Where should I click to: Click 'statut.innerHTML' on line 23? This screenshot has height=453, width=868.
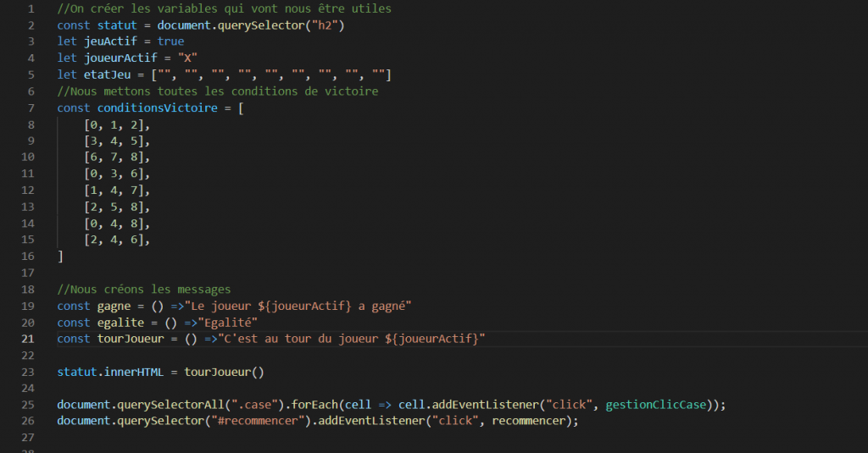coord(110,372)
